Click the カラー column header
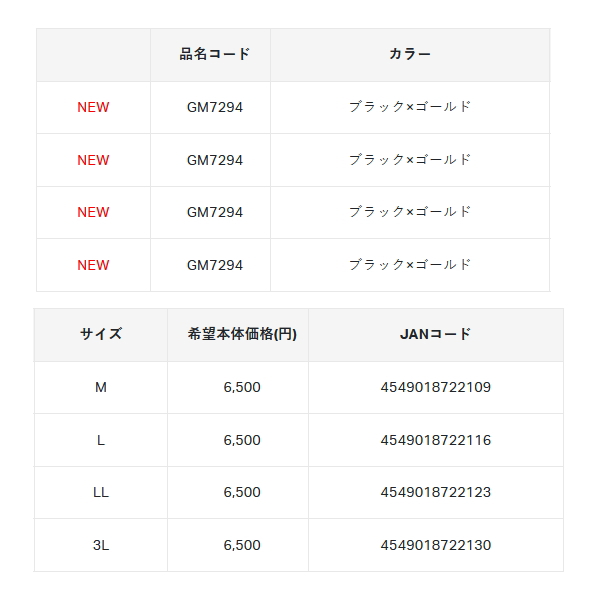This screenshot has height=600, width=600. pyautogui.click(x=410, y=54)
